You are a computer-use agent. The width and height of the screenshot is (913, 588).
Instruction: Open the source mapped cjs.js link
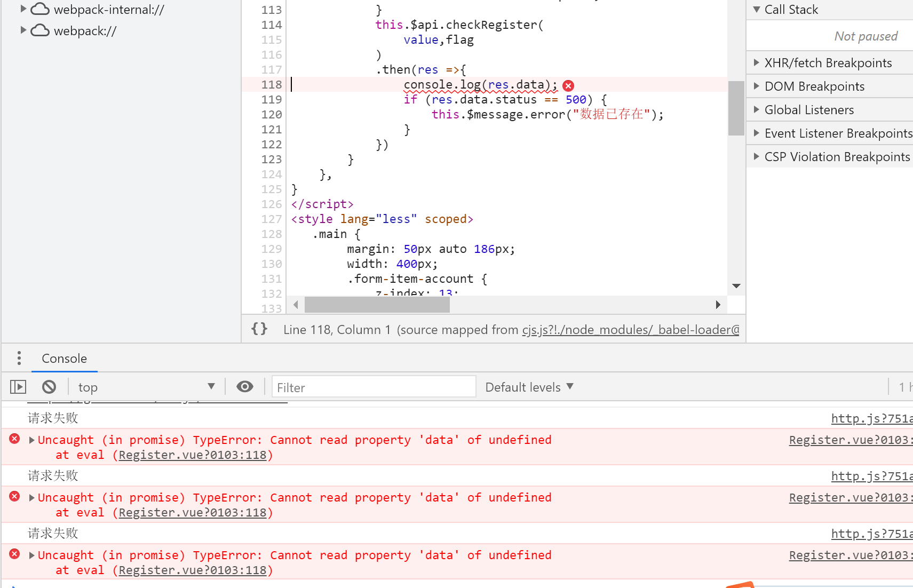631,330
